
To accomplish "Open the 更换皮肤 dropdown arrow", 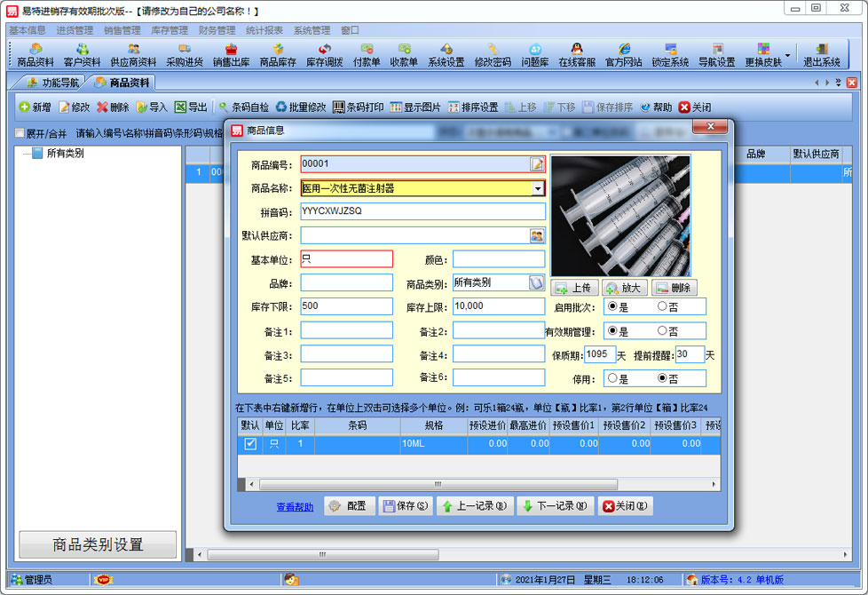I will click(787, 55).
